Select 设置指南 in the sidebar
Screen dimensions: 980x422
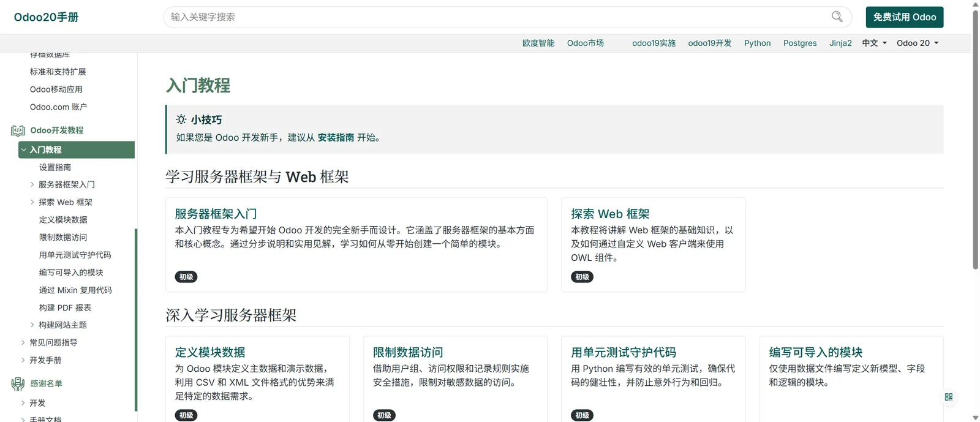(x=55, y=167)
